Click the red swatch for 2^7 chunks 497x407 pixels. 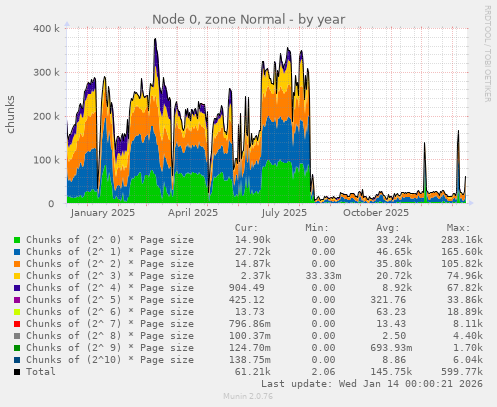[x=17, y=324]
